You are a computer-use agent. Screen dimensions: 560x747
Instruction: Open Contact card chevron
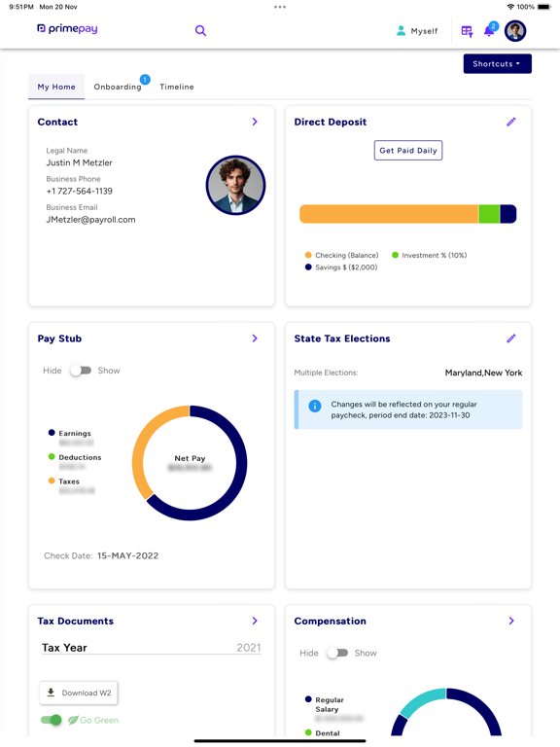[x=255, y=122]
